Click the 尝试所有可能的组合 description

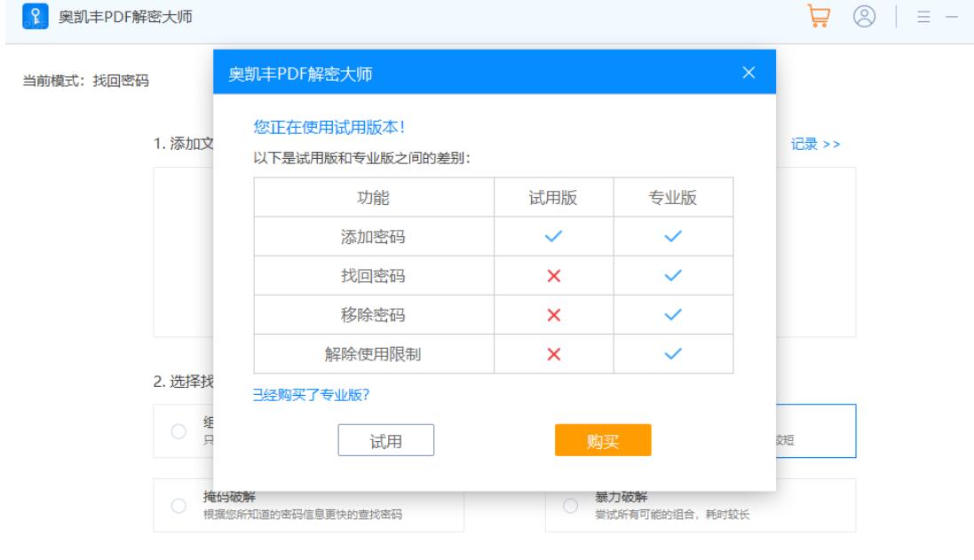point(672,514)
